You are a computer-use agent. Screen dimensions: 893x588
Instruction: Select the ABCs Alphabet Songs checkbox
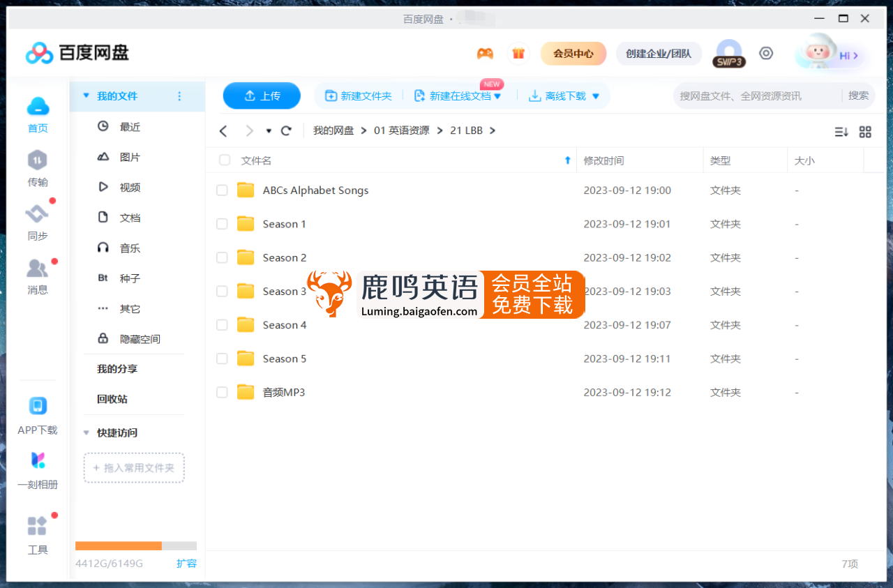click(x=221, y=190)
